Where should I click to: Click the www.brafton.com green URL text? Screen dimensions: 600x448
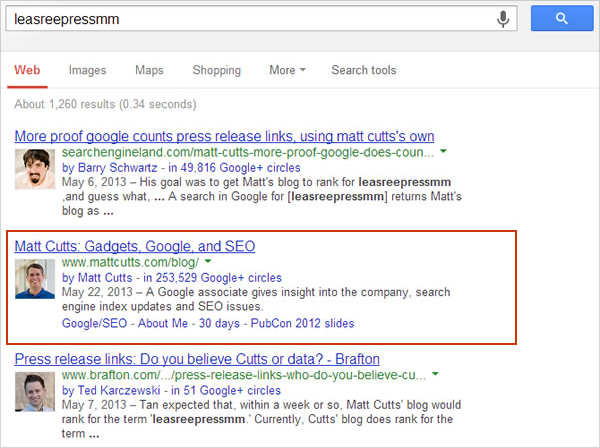click(x=244, y=375)
